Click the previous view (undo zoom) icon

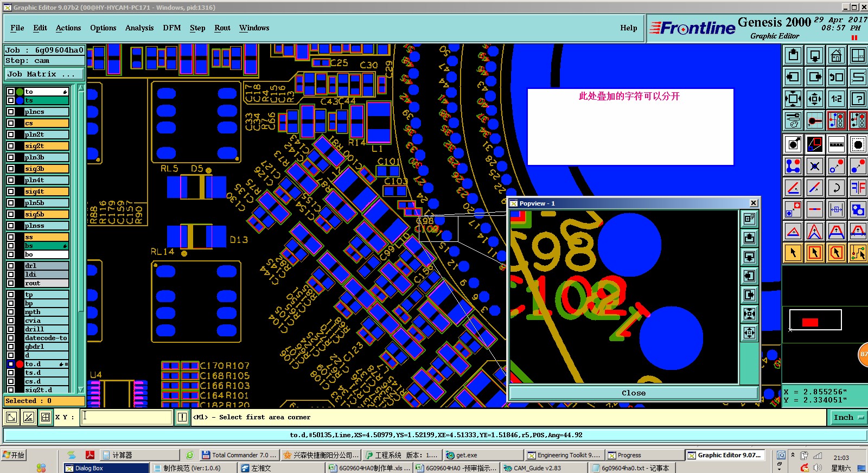pos(837,77)
